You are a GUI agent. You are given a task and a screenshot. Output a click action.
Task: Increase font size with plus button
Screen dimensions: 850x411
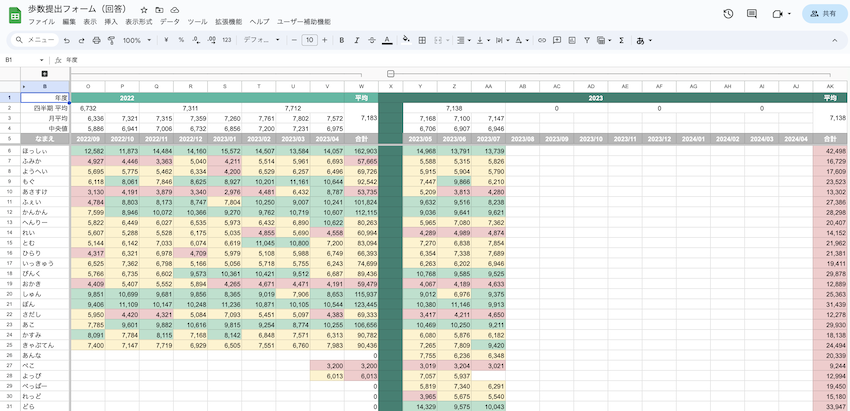coord(324,40)
